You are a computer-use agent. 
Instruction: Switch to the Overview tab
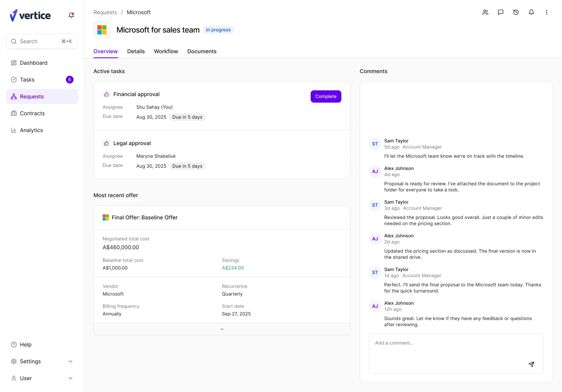click(x=106, y=51)
